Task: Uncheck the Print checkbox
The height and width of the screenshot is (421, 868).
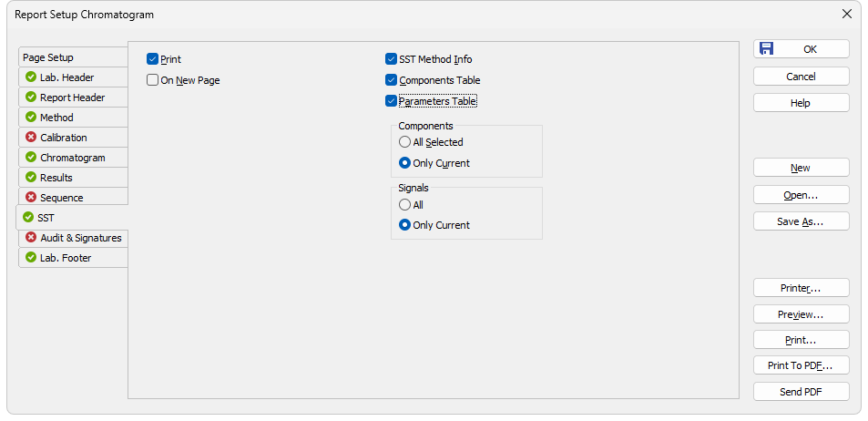Action: (153, 59)
